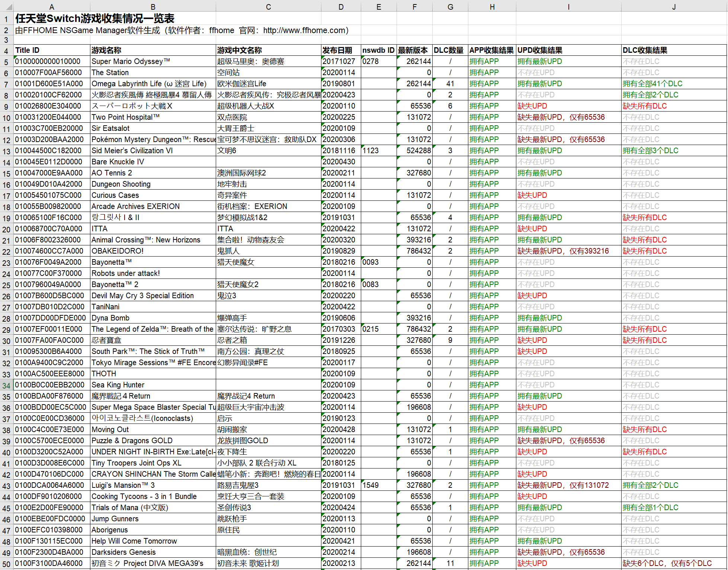The image size is (728, 570).
Task: Click the DLC数量 header cell
Action: (450, 50)
